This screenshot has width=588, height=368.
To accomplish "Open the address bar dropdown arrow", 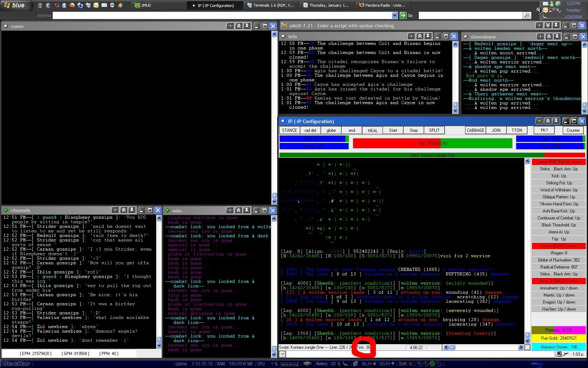I will click(x=395, y=15).
